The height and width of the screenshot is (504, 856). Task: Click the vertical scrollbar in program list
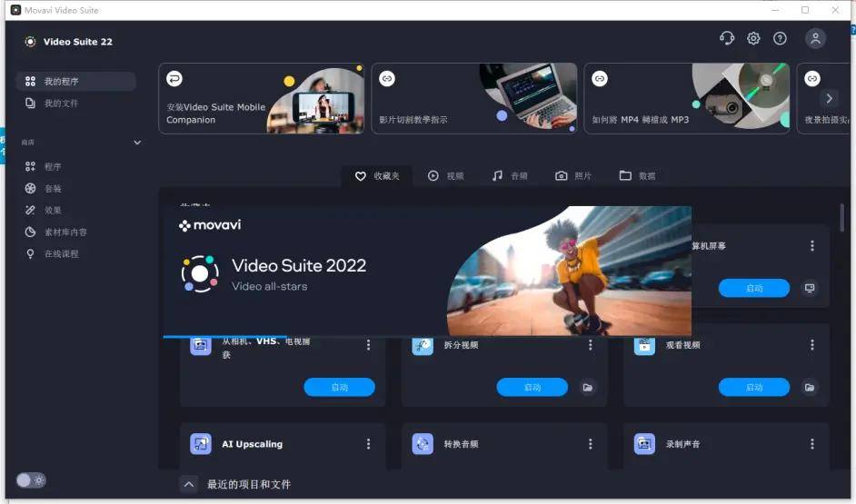click(842, 218)
